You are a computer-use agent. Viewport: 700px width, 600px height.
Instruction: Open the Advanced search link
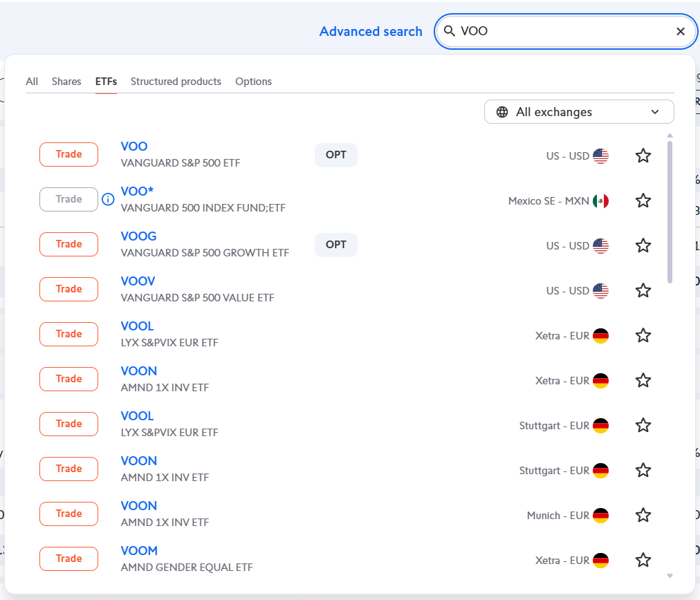pyautogui.click(x=371, y=31)
